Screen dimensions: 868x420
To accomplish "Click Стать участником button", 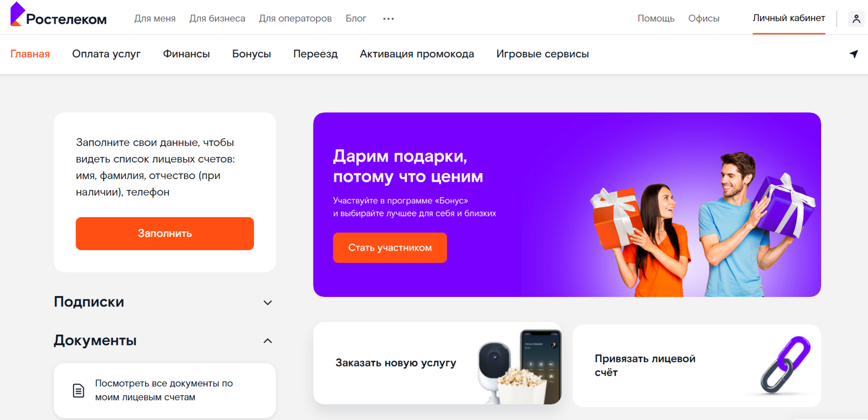I will (x=390, y=248).
